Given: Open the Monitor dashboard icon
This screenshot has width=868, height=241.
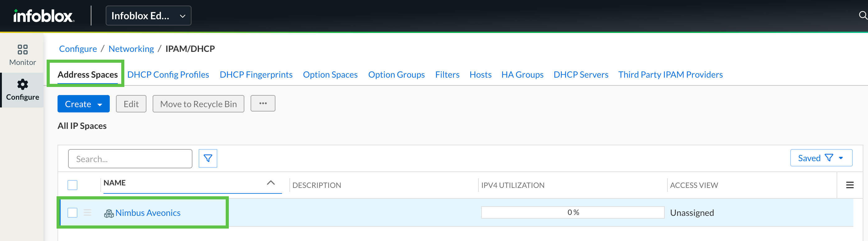Looking at the screenshot, I should [x=23, y=50].
